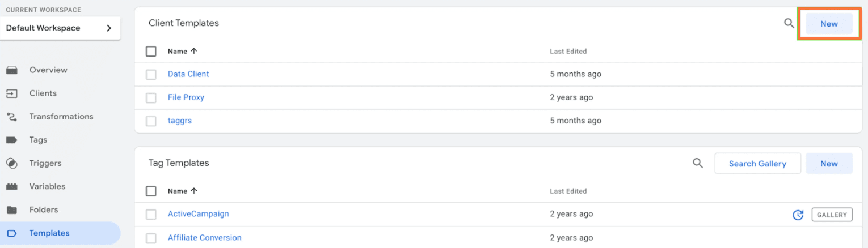868x248 pixels.
Task: Sort Client Templates by Name arrow
Action: coord(194,51)
